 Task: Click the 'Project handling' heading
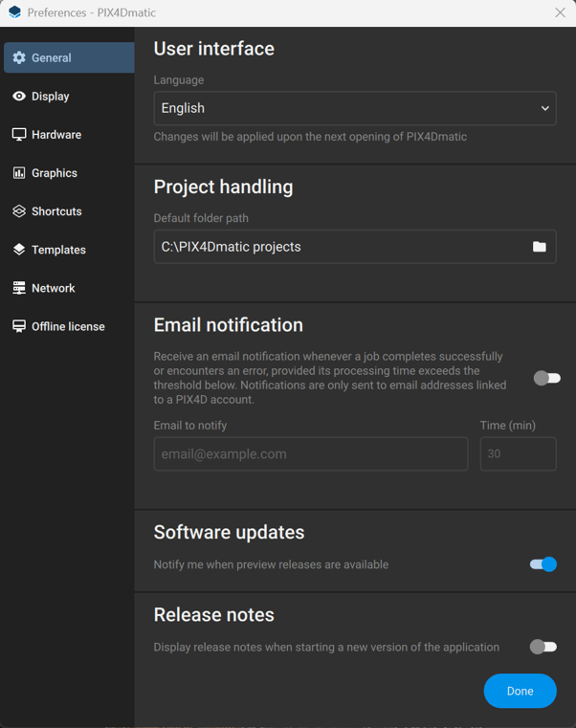224,188
